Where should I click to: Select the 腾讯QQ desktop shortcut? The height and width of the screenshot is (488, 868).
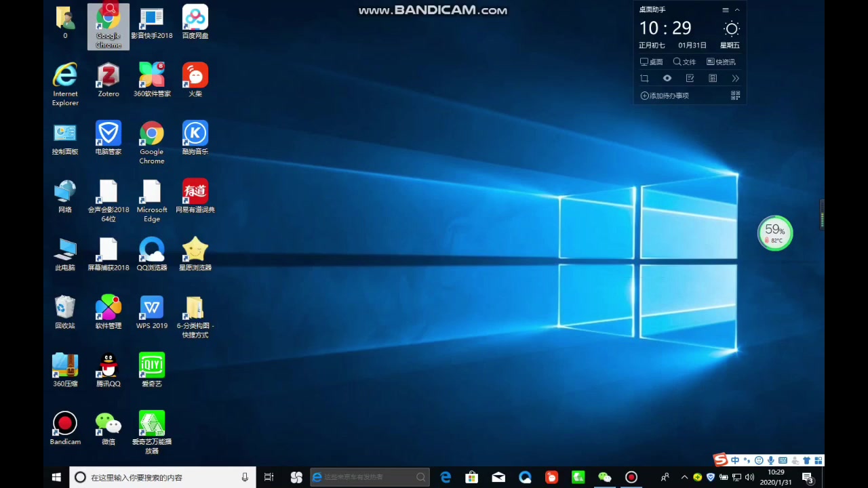pyautogui.click(x=108, y=370)
